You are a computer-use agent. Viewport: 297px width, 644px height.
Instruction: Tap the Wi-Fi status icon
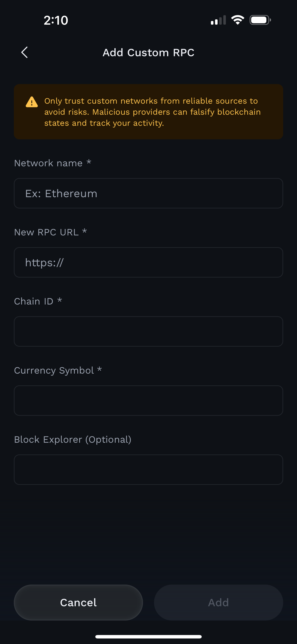pyautogui.click(x=238, y=20)
